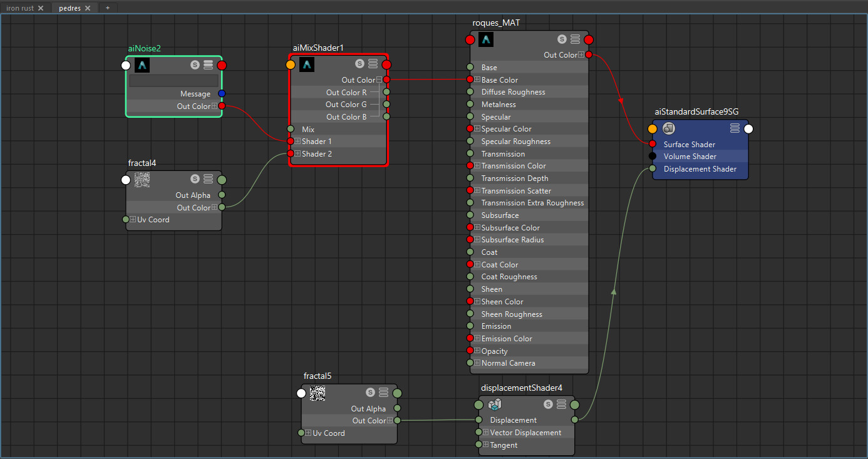Viewport: 868px width, 459px height.
Task: Click the Arnold icon on aiMixShader1 node
Action: coord(307,64)
